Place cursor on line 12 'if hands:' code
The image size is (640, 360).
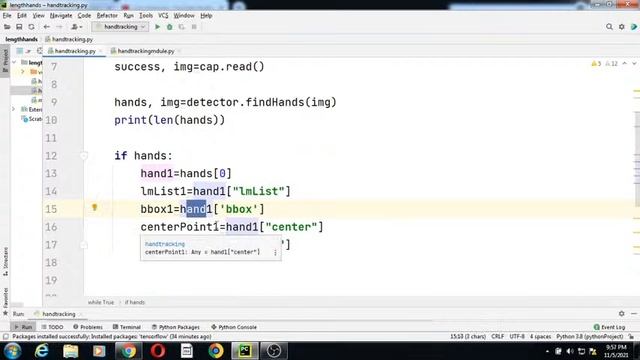click(143, 156)
